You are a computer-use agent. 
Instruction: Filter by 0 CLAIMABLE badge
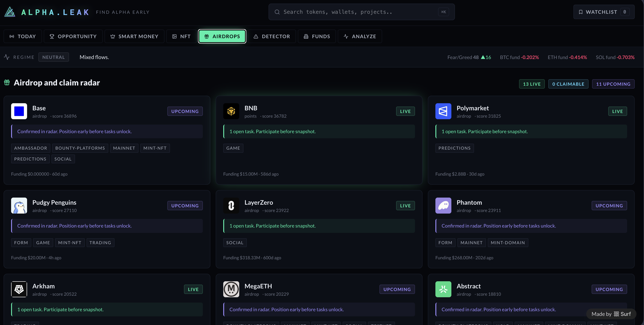click(568, 84)
